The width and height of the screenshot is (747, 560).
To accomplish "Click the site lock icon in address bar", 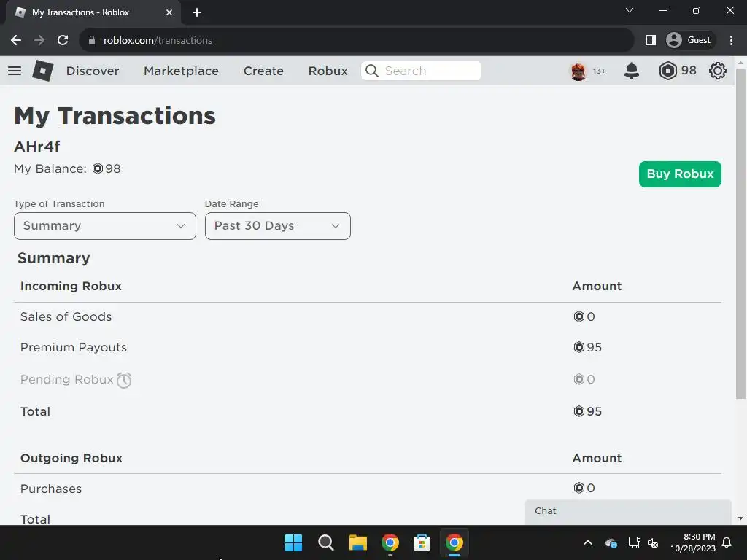I will 92,40.
